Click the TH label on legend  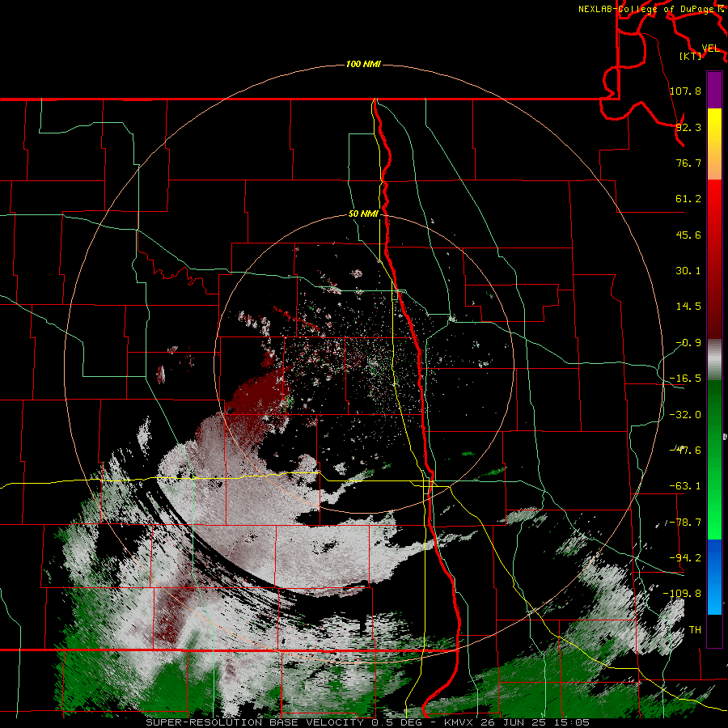[x=695, y=630]
